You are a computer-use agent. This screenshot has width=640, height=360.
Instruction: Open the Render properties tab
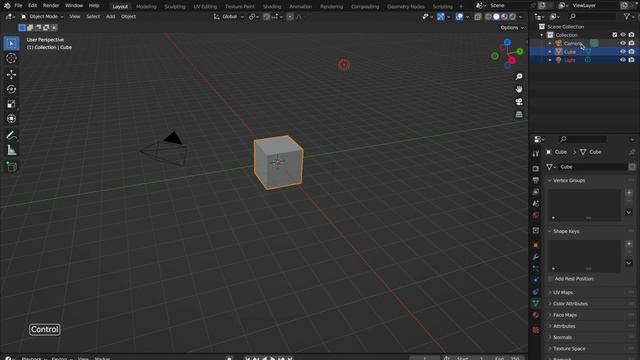tap(536, 169)
